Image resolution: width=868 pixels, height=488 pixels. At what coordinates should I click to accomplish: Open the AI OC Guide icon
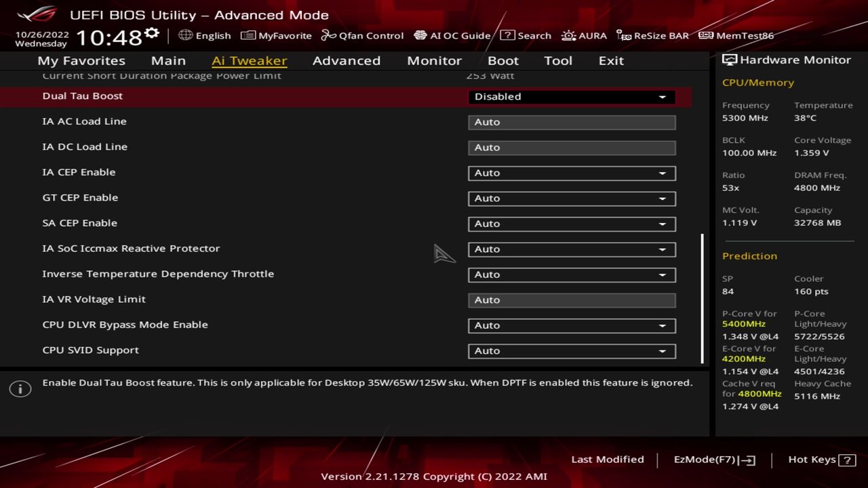pos(420,35)
